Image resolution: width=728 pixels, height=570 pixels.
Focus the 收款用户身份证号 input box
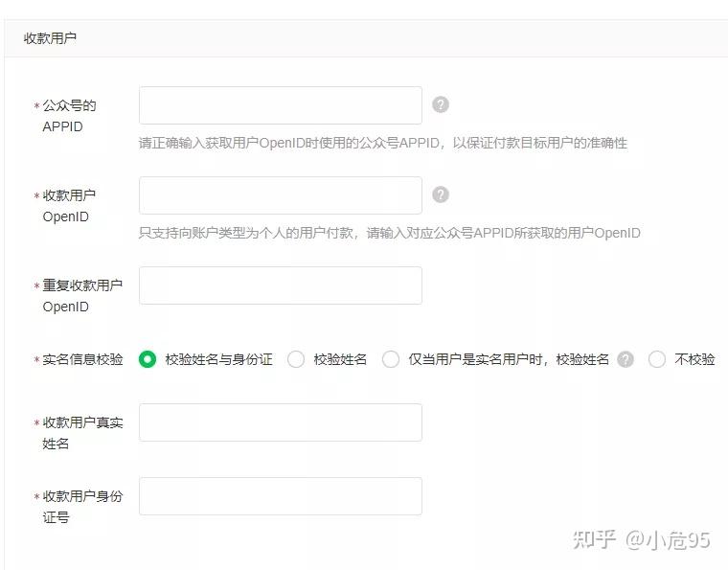[280, 496]
